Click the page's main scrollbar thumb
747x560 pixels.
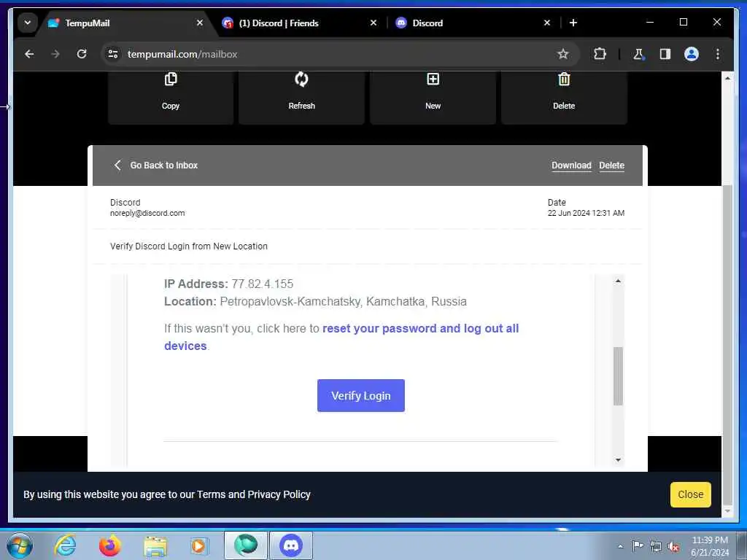tap(727, 345)
